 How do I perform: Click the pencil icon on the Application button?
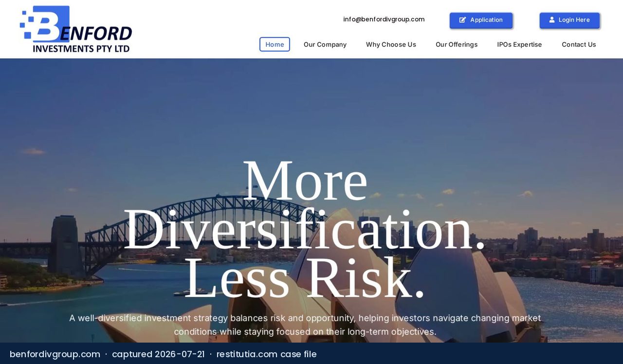click(463, 20)
